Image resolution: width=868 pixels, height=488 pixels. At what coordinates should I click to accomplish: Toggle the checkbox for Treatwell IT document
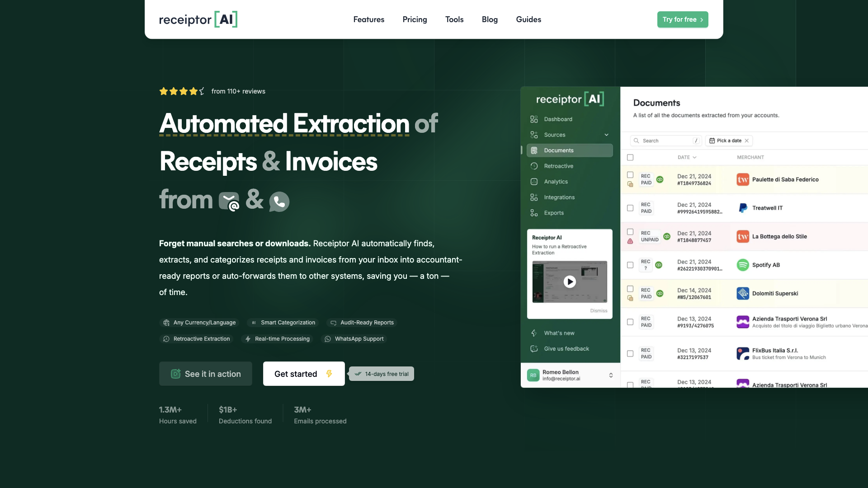pos(630,208)
